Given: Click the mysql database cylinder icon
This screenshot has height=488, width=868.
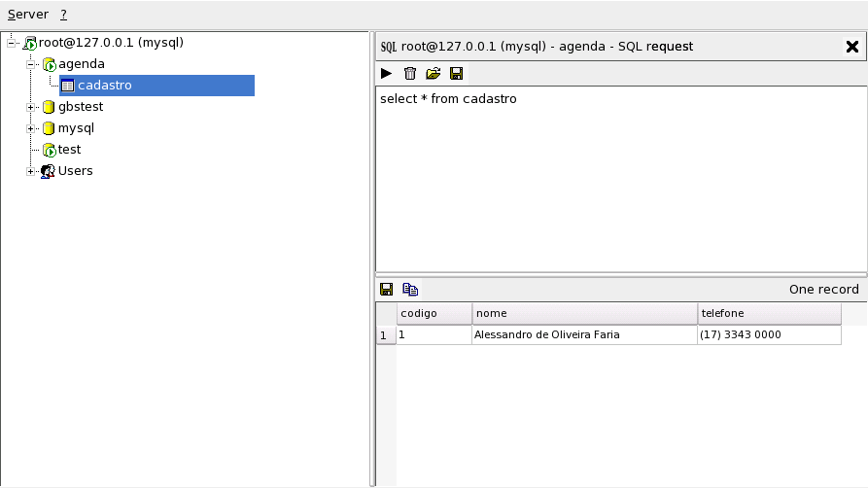Looking at the screenshot, I should coord(49,128).
